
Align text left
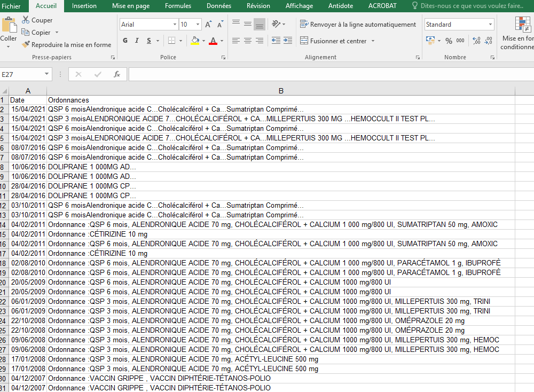pos(236,41)
